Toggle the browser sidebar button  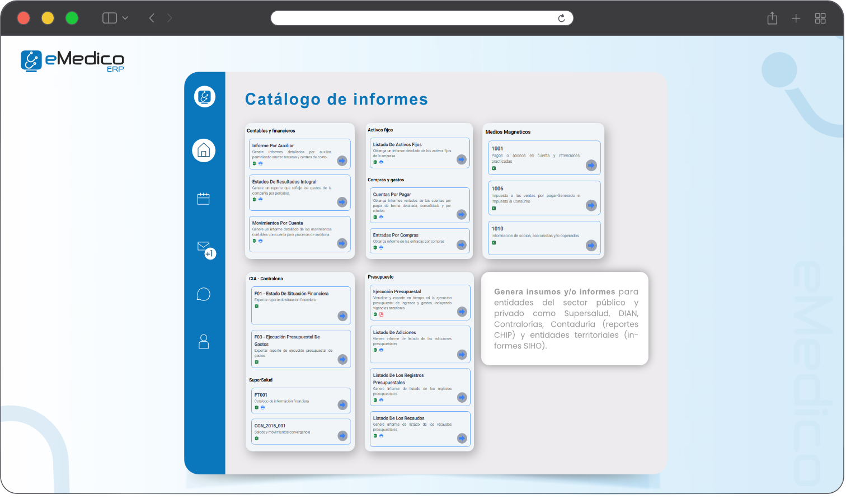110,18
